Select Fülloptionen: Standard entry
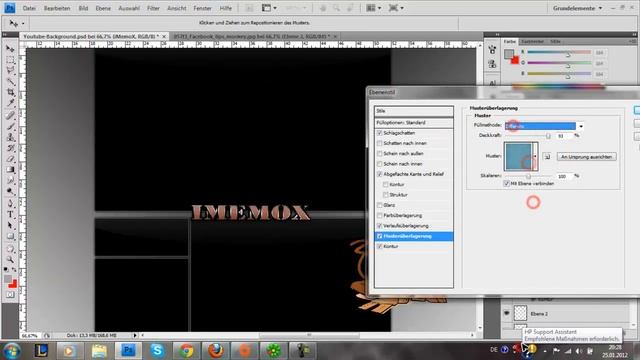Viewport: 640px width, 360px height. tap(414, 122)
